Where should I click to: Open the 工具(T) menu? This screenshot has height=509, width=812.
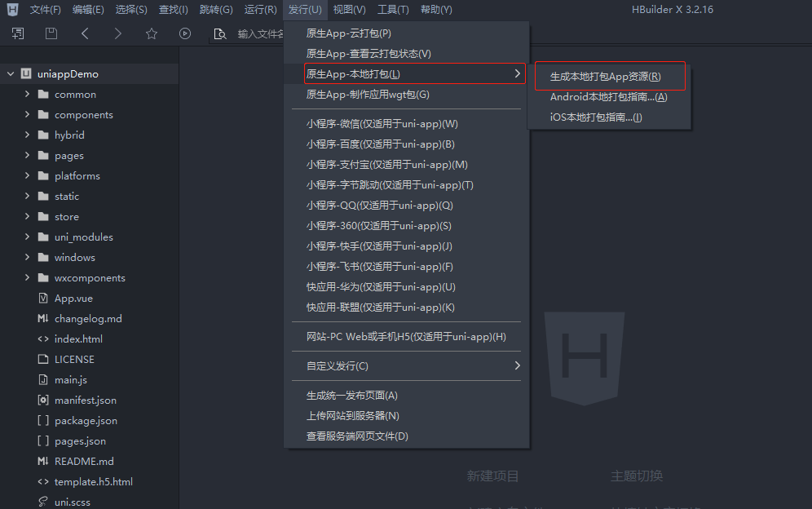point(393,9)
